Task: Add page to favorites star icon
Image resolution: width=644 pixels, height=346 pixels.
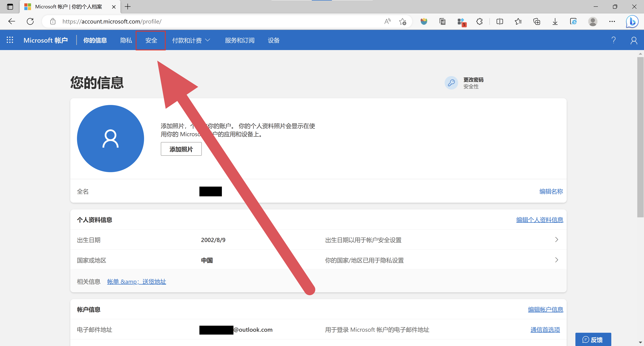Action: tap(402, 21)
